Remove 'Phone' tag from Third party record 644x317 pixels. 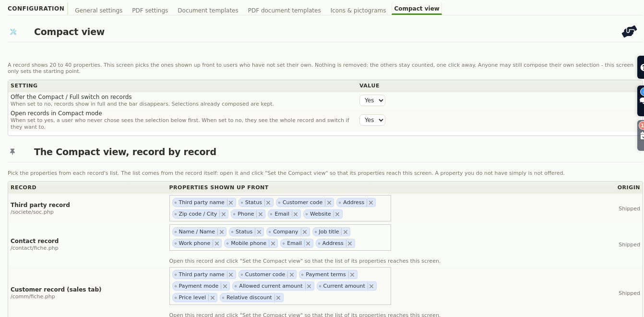[261, 214]
